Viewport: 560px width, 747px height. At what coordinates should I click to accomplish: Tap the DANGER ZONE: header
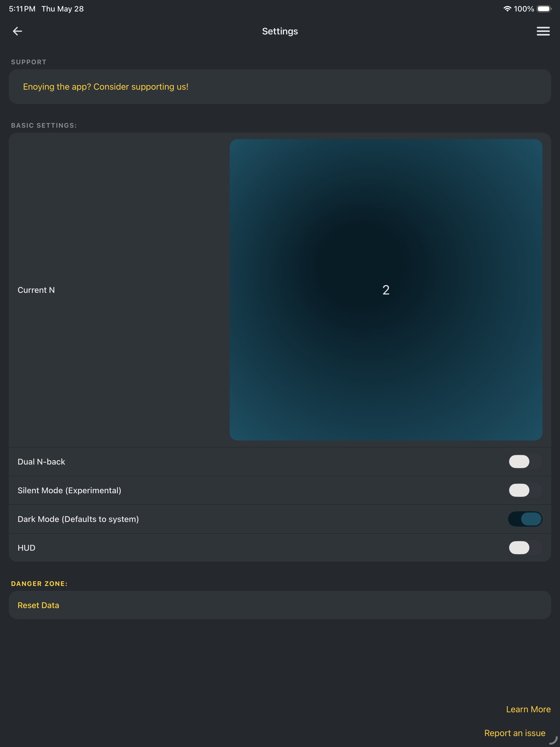coord(39,584)
